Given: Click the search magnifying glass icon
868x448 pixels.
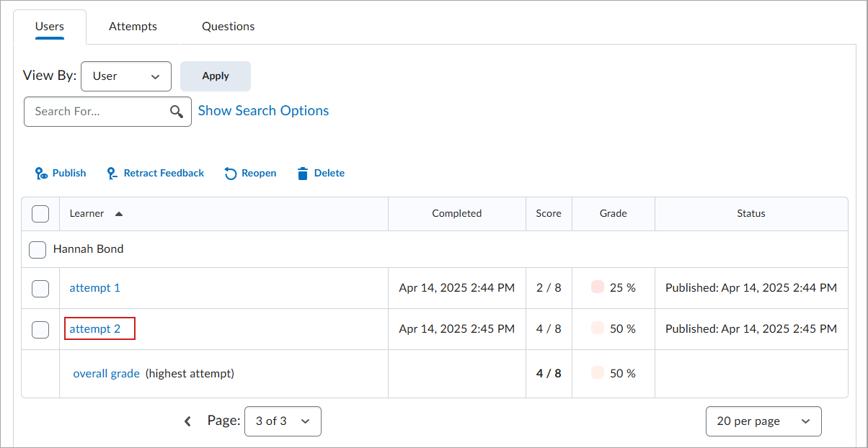Looking at the screenshot, I should click(x=177, y=112).
